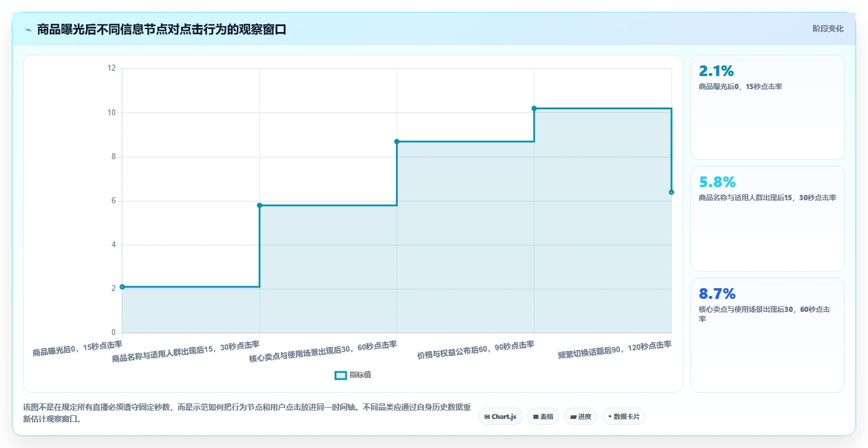The height and width of the screenshot is (448, 868).
Task: Click the y-axis tick label 12
Action: point(112,68)
